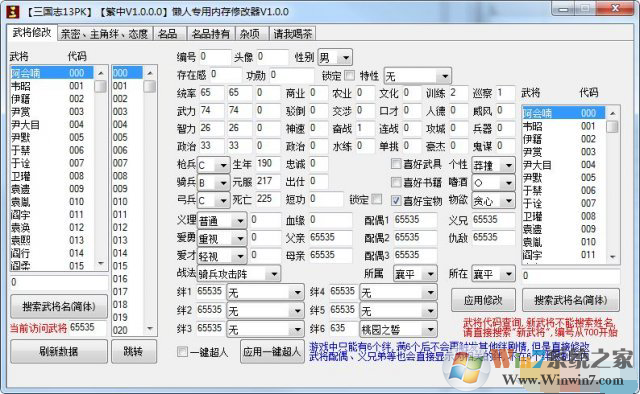Viewport: 640px width, 394px height.
Task: Click the 父亲 field showing 65535
Action: [330, 238]
